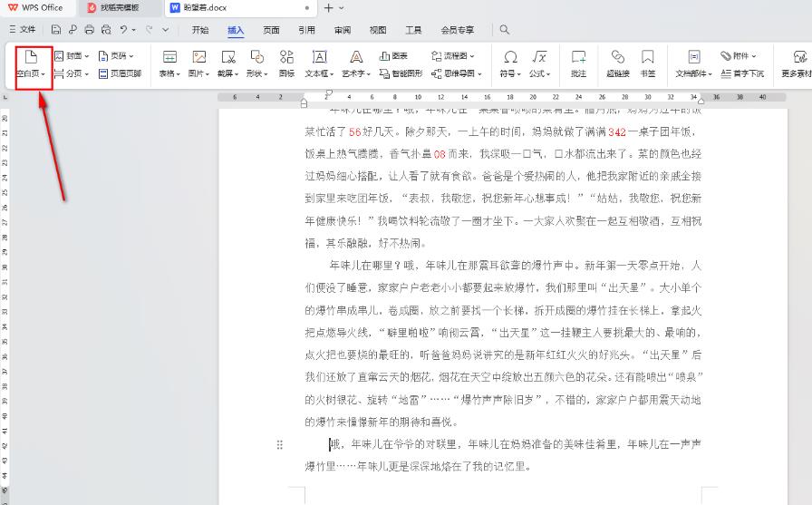Open Document Parts (文档部件)
The height and width of the screenshot is (505, 812).
694,63
